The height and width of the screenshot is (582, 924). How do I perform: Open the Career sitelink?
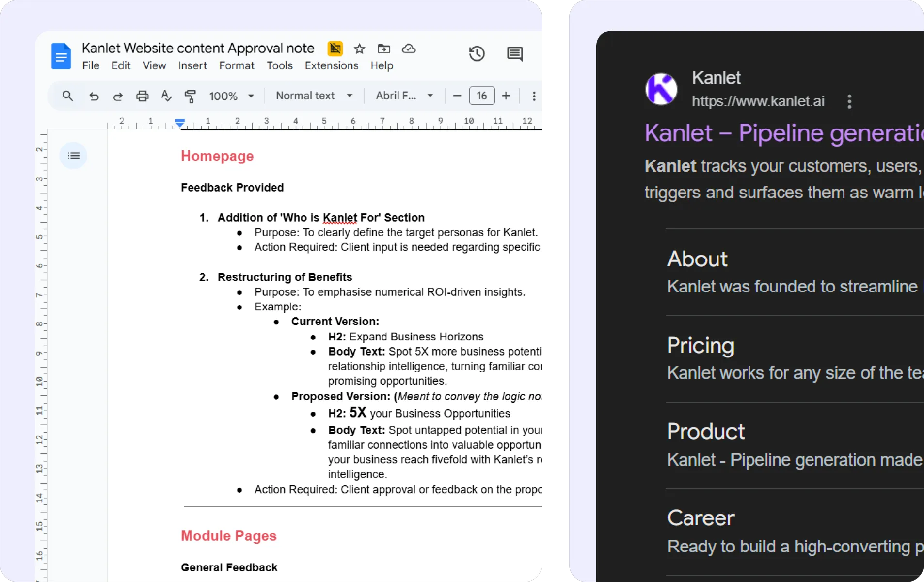coord(701,518)
